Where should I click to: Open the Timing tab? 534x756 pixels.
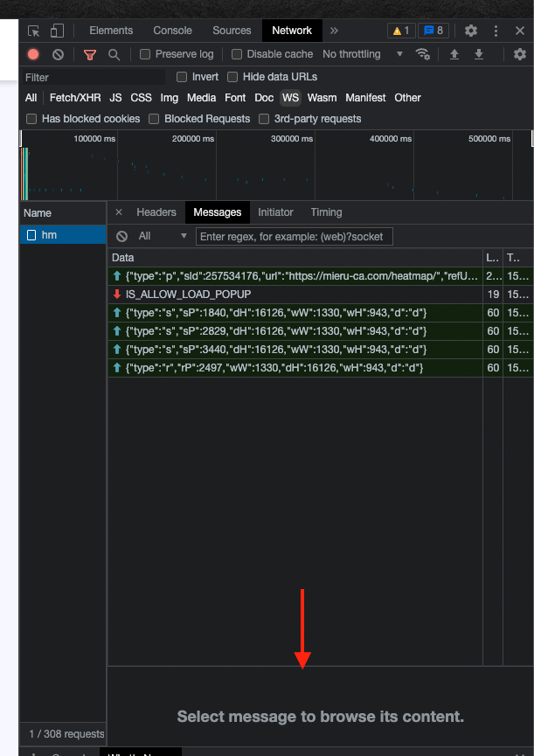point(326,212)
